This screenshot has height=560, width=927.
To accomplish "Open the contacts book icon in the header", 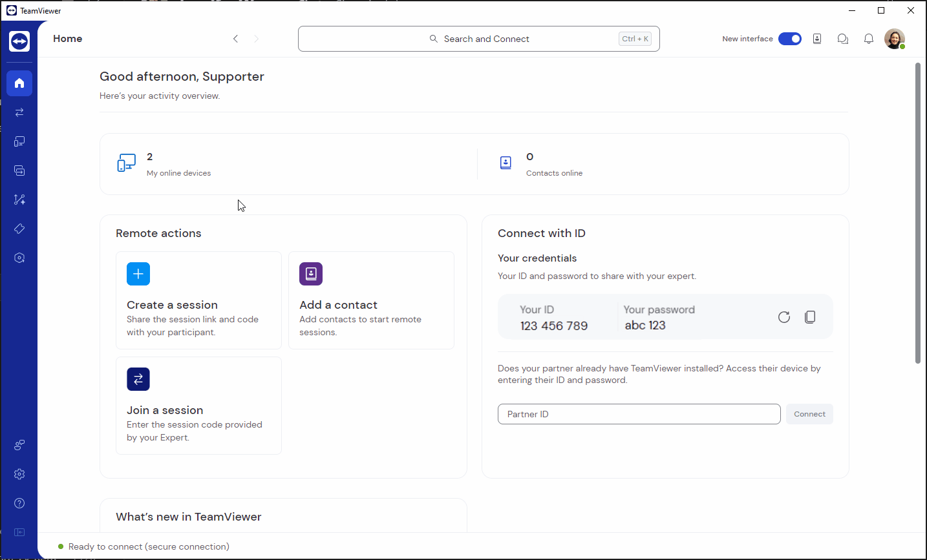I will click(x=817, y=39).
